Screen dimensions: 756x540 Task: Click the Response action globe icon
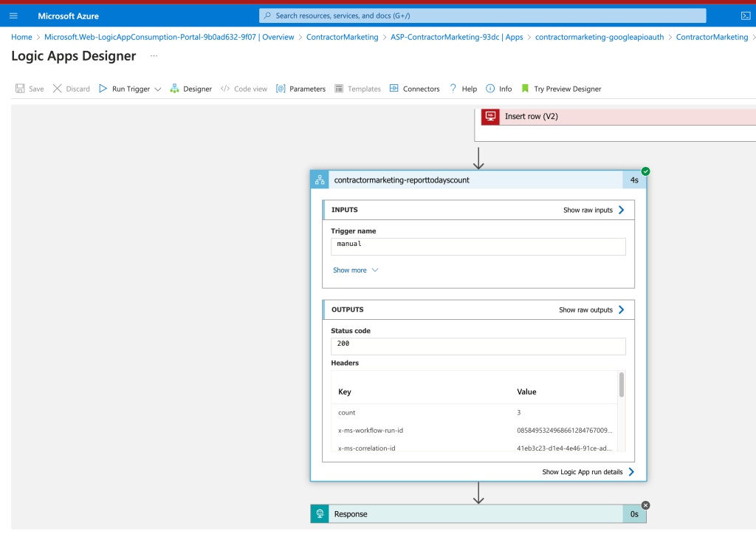point(320,514)
